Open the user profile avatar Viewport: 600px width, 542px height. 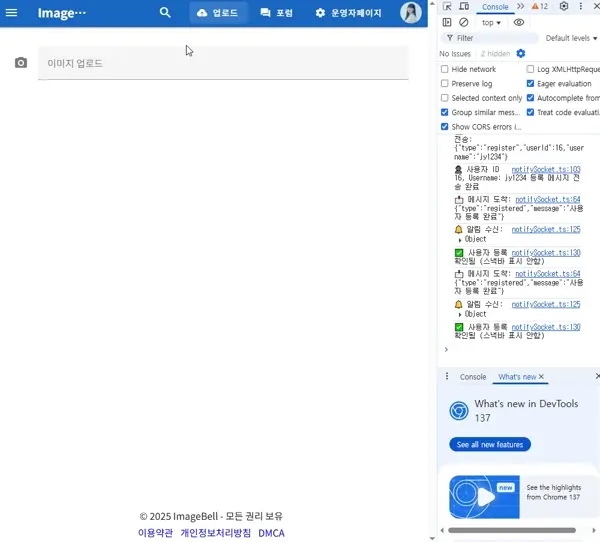[411, 13]
